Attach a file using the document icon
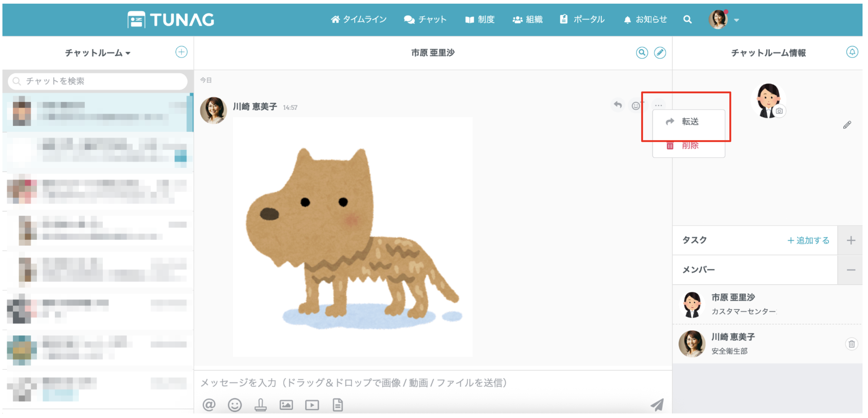Viewport: 868px width, 418px height. 338,405
